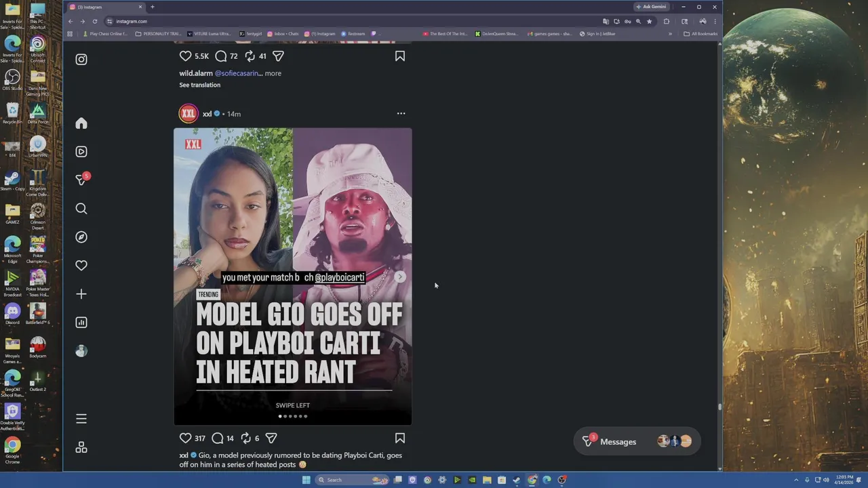868x488 pixels.
Task: Open the @sofiecasarin mention link
Action: 239,73
